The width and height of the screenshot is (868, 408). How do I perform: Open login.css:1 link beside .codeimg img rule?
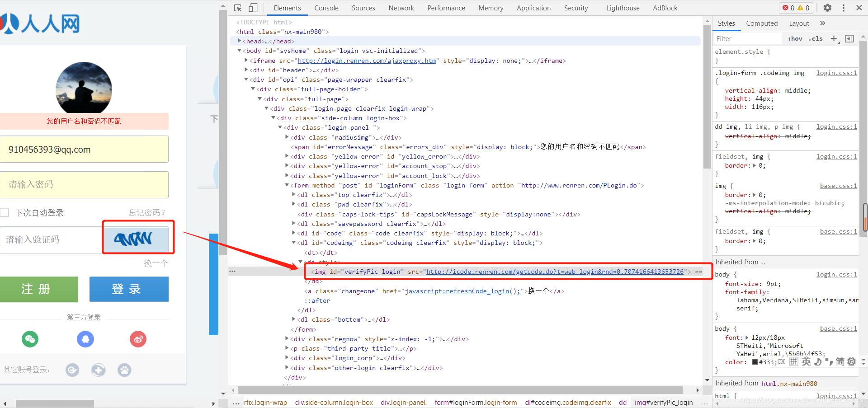pyautogui.click(x=836, y=73)
